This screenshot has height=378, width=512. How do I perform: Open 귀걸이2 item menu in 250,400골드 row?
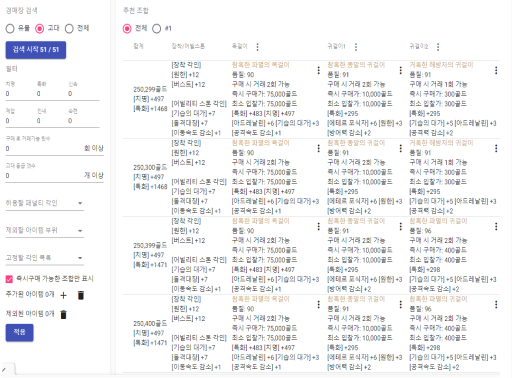point(496,304)
